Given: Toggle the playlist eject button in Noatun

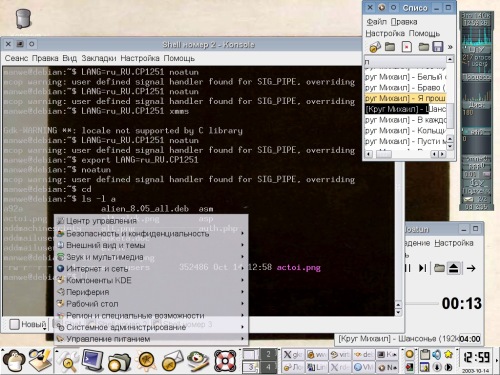Looking at the screenshot, I should coord(454,268).
